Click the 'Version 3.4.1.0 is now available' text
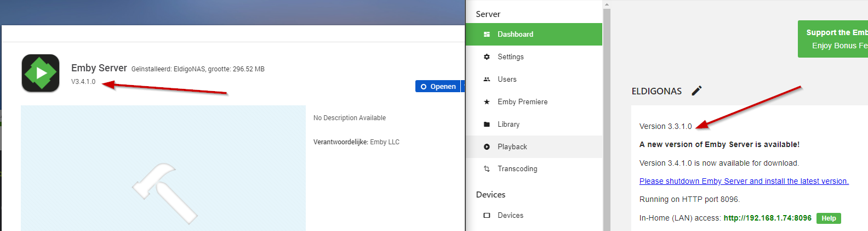Image resolution: width=868 pixels, height=231 pixels. (x=719, y=163)
